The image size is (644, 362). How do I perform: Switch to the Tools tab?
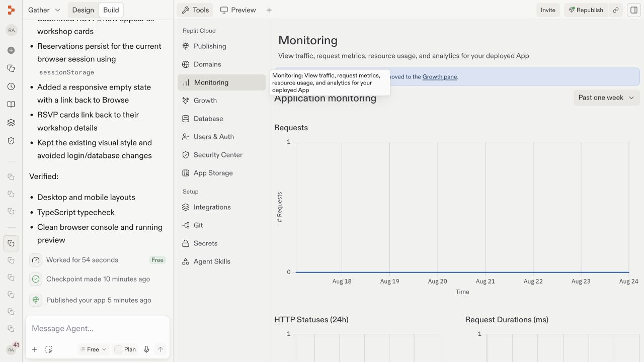195,10
